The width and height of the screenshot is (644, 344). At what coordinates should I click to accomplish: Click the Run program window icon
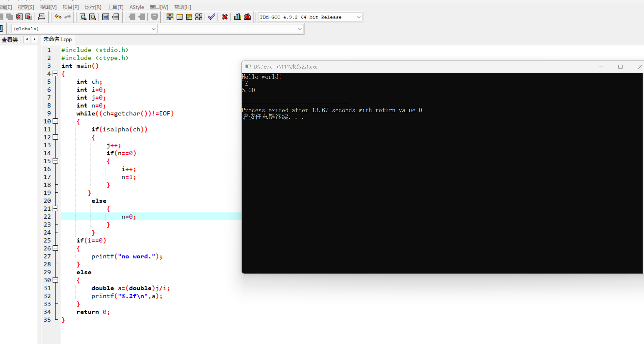point(180,17)
